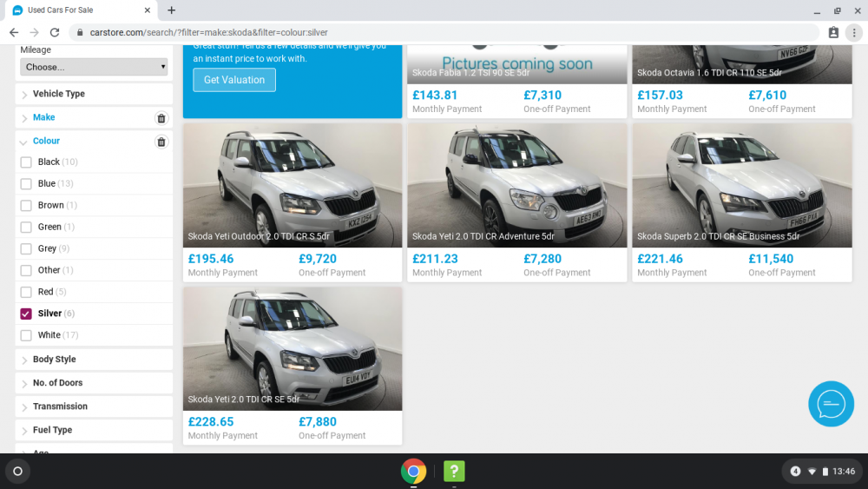The image size is (868, 489).
Task: Click the £7,280 one-off payment
Action: (x=542, y=259)
